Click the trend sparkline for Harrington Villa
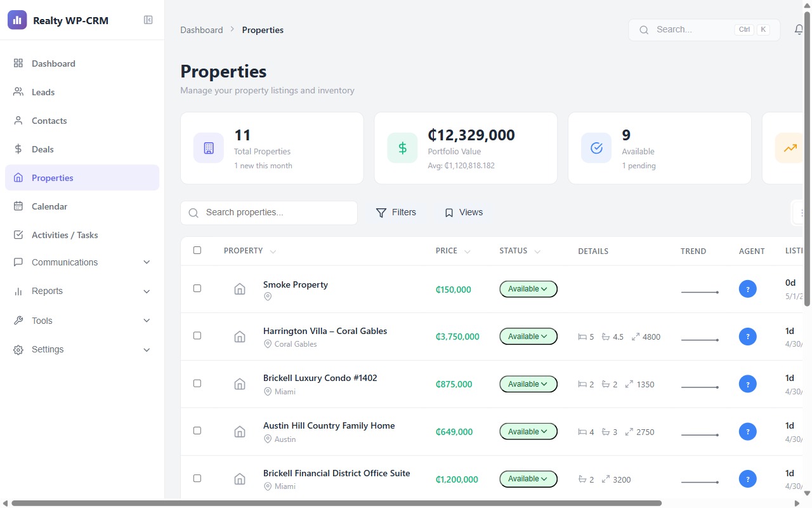The width and height of the screenshot is (812, 508). click(700, 340)
